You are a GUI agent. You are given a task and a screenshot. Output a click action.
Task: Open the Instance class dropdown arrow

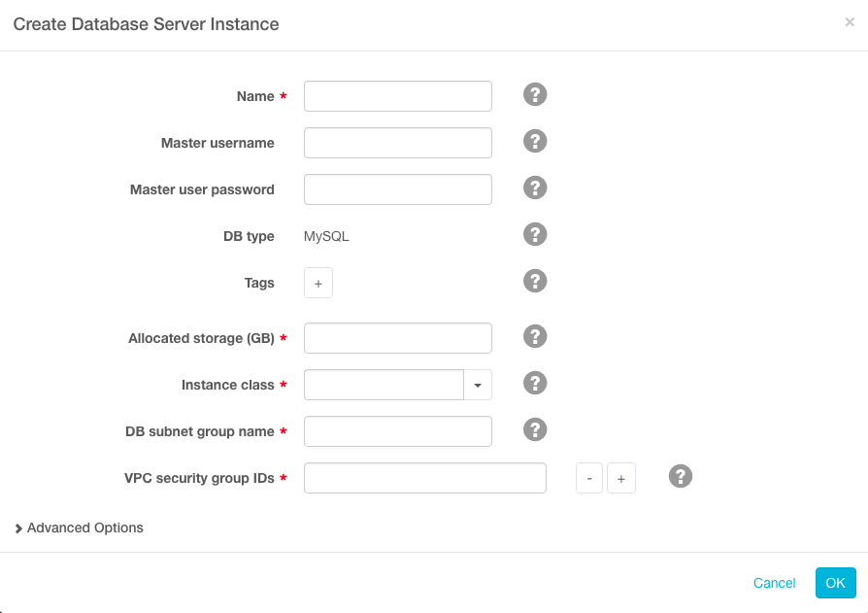(478, 385)
